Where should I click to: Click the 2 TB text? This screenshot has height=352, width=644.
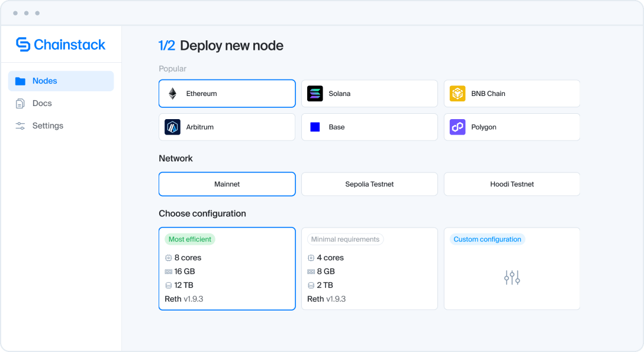325,286
